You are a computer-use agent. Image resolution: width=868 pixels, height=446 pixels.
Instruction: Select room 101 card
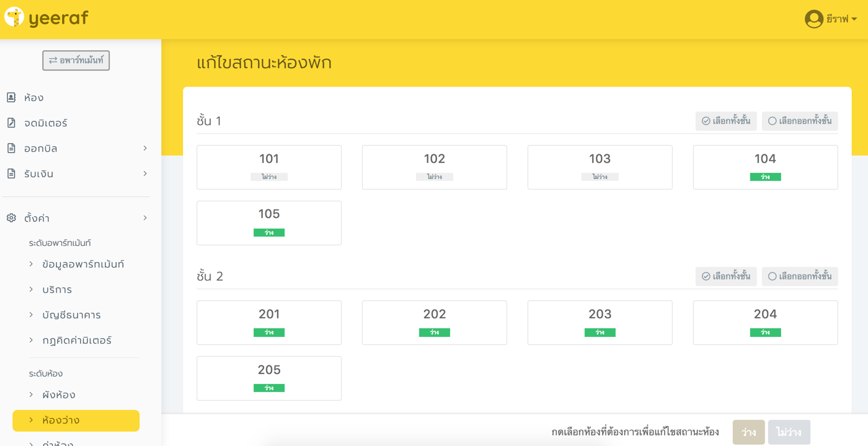(269, 167)
